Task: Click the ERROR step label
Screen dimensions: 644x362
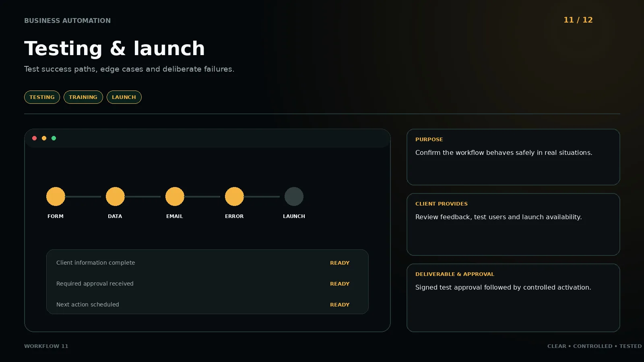Action: [x=234, y=216]
